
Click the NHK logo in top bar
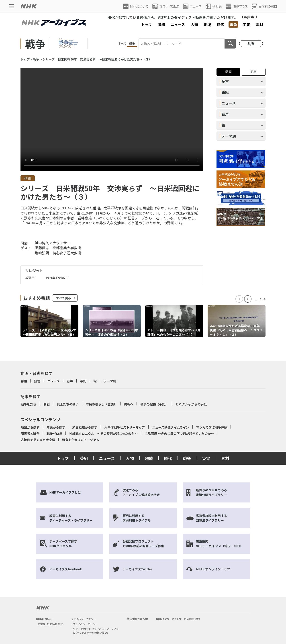click(29, 6)
